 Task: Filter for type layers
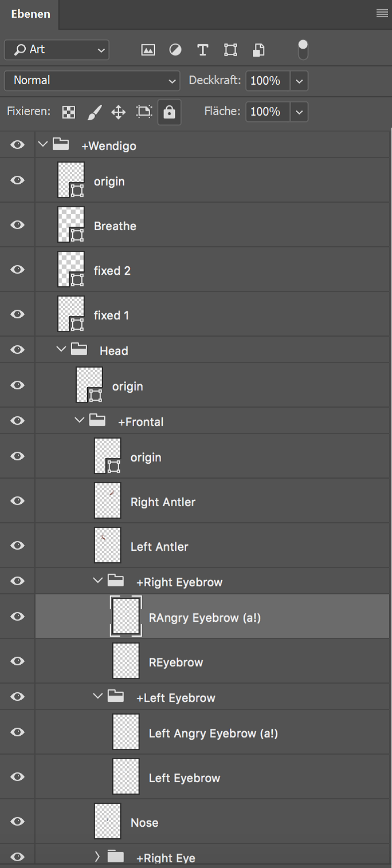click(203, 50)
